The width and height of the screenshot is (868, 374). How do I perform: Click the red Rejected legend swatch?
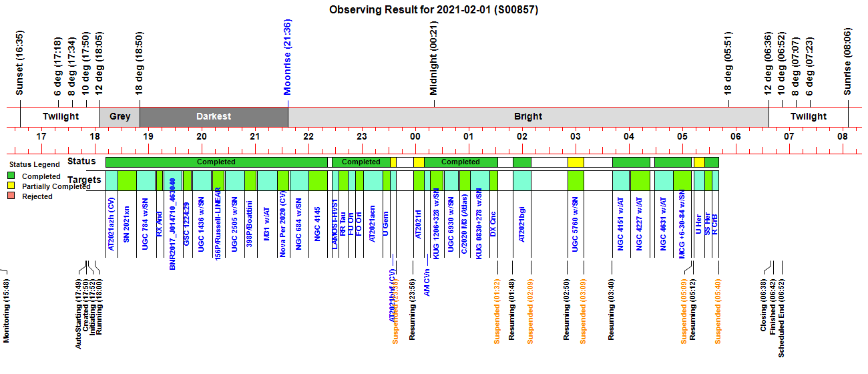11,197
